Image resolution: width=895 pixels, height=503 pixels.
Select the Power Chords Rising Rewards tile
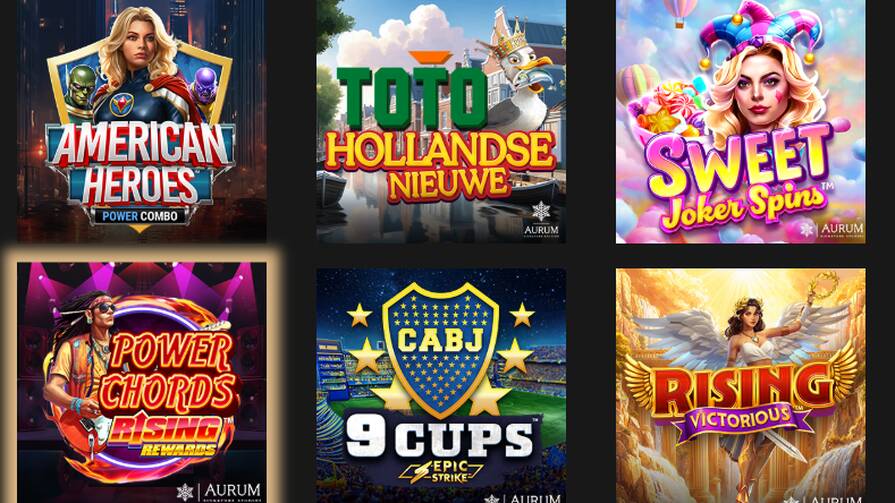click(142, 383)
